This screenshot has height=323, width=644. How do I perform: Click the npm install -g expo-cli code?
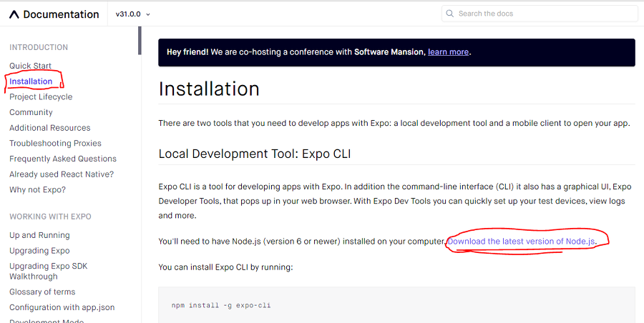click(221, 306)
